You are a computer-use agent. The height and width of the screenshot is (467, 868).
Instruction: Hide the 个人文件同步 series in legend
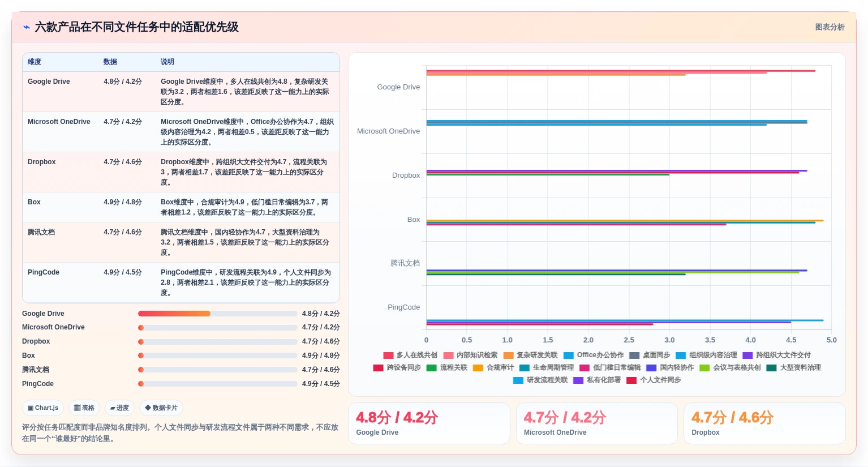pos(654,380)
